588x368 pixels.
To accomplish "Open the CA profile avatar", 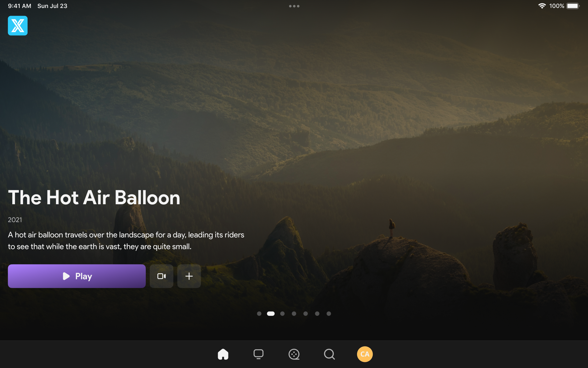I will click(365, 354).
